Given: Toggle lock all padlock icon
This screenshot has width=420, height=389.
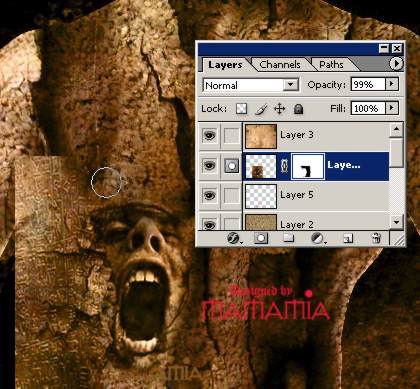Looking at the screenshot, I should point(298,109).
